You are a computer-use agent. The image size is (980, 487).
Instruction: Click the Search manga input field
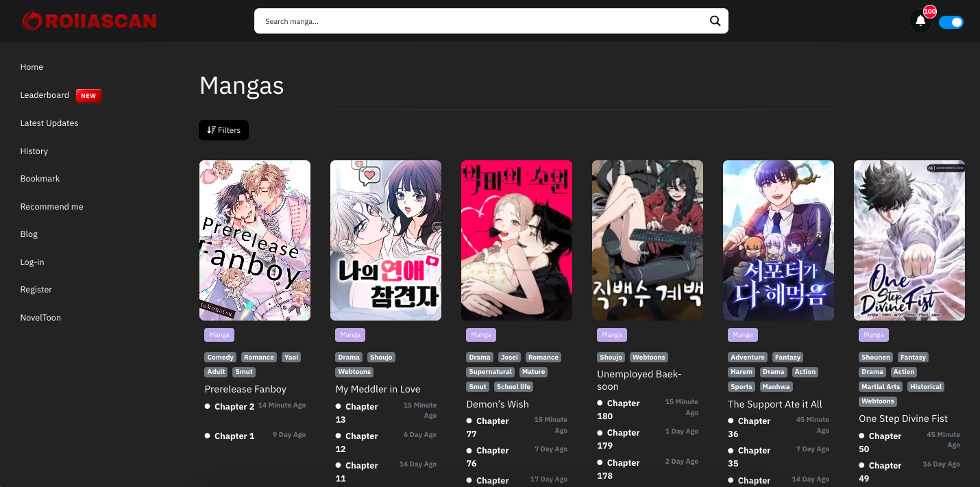(x=480, y=21)
